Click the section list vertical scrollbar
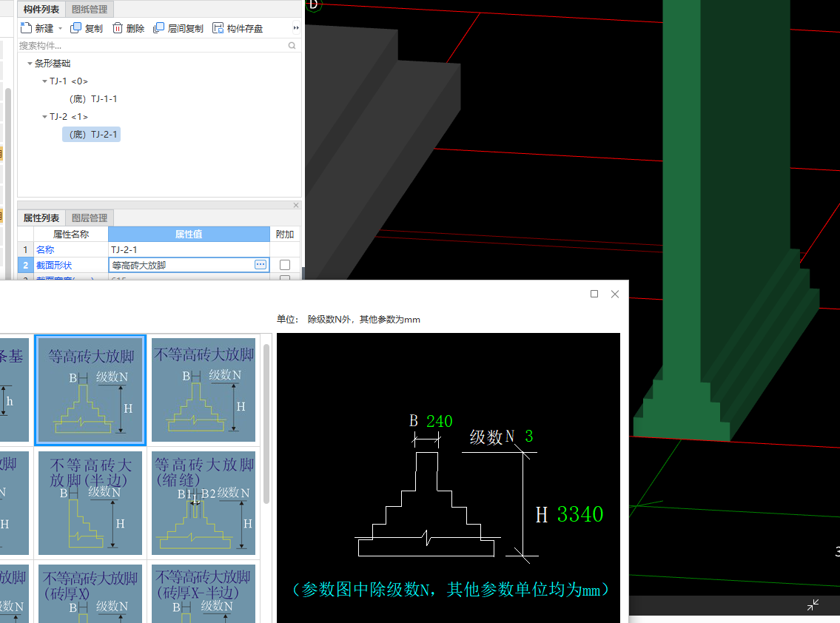840x623 pixels. tap(266, 423)
